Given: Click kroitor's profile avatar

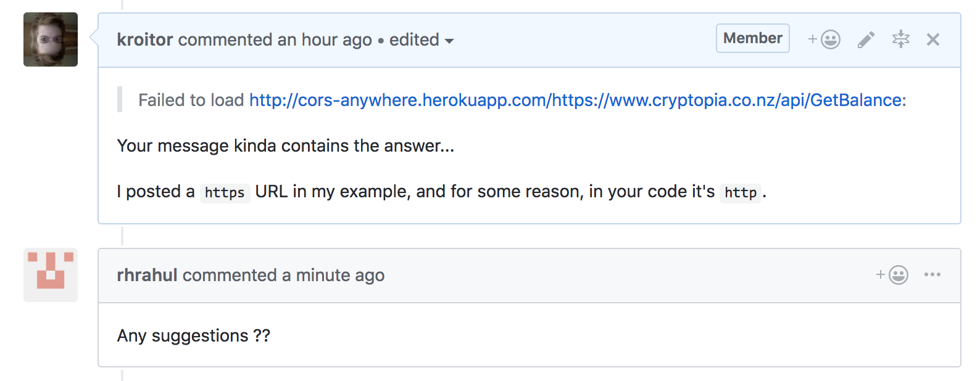Looking at the screenshot, I should pyautogui.click(x=50, y=38).
